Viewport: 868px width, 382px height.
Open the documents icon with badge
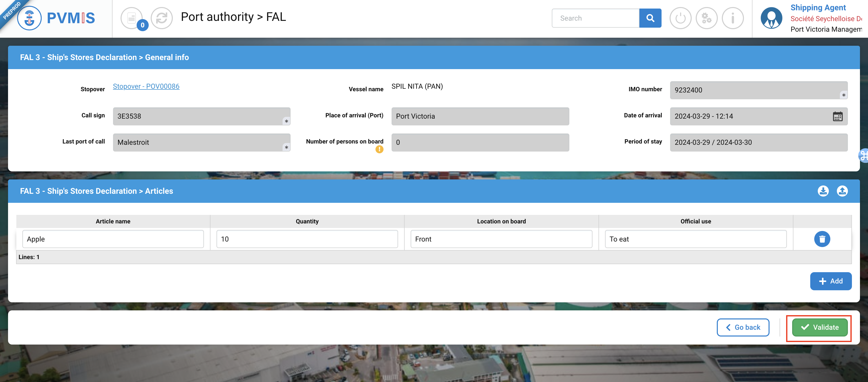pos(132,18)
